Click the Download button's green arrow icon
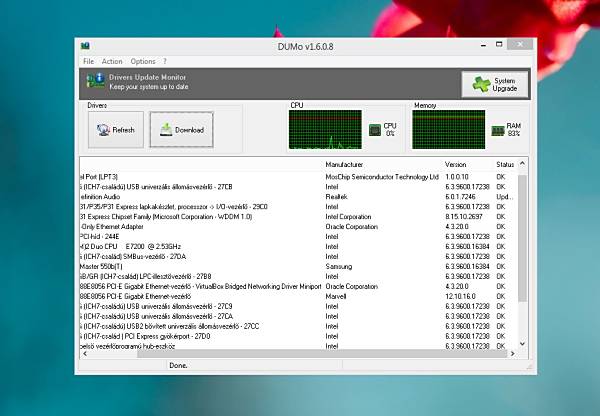 click(x=166, y=130)
